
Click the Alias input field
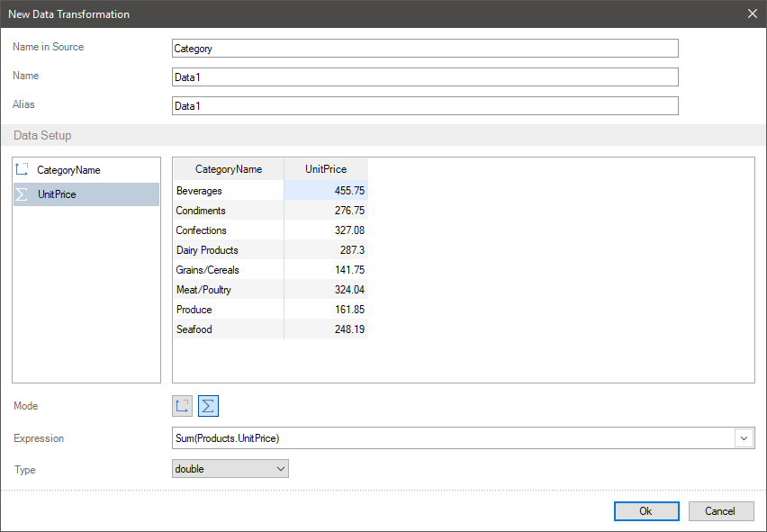425,105
